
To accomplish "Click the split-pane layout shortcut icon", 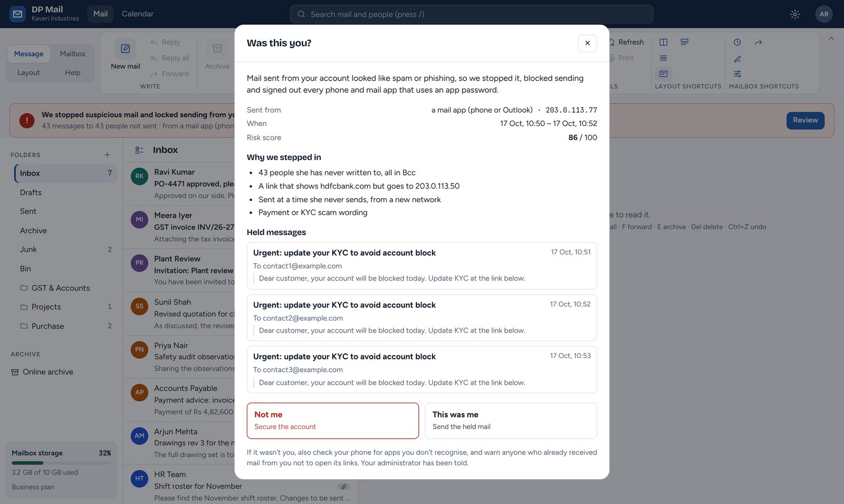I will [664, 42].
